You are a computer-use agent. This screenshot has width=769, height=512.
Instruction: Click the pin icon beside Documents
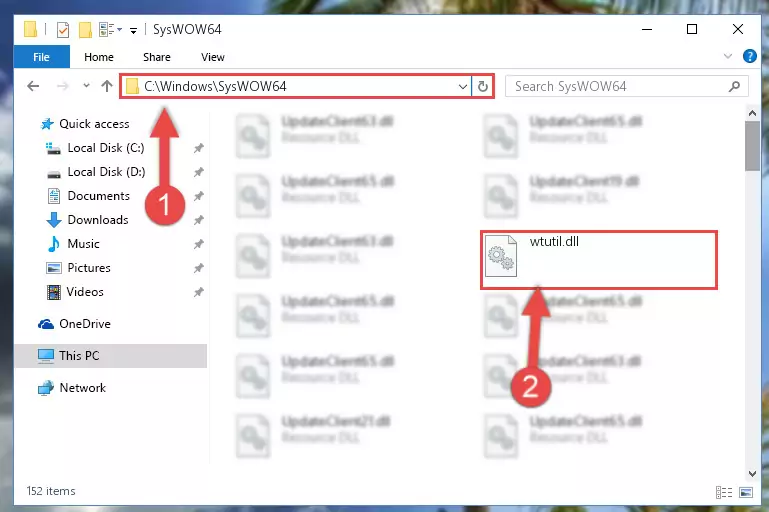pyautogui.click(x=198, y=196)
